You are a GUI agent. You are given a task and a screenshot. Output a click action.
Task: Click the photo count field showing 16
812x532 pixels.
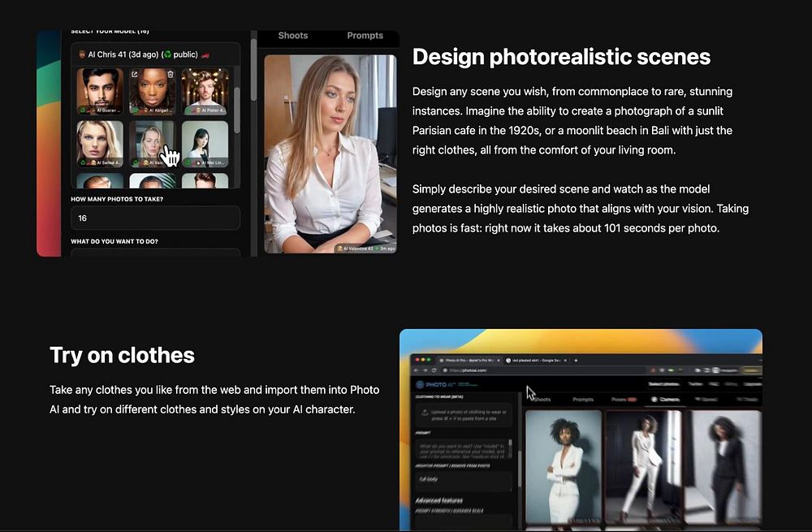(x=155, y=218)
